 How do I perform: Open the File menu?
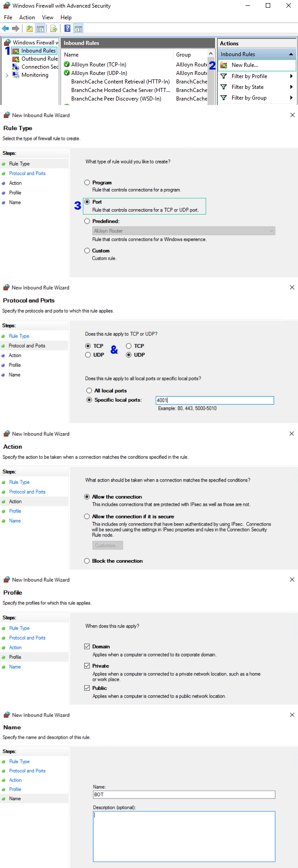[x=8, y=18]
